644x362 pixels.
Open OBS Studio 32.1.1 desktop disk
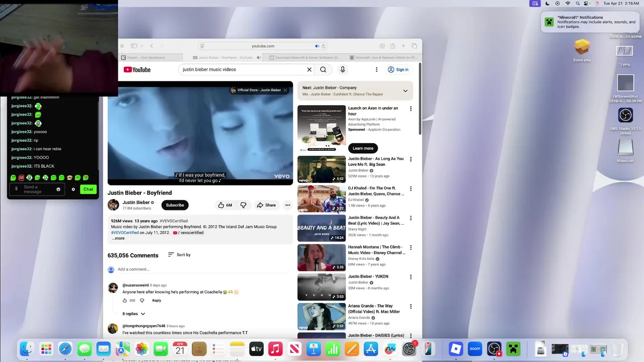625,119
